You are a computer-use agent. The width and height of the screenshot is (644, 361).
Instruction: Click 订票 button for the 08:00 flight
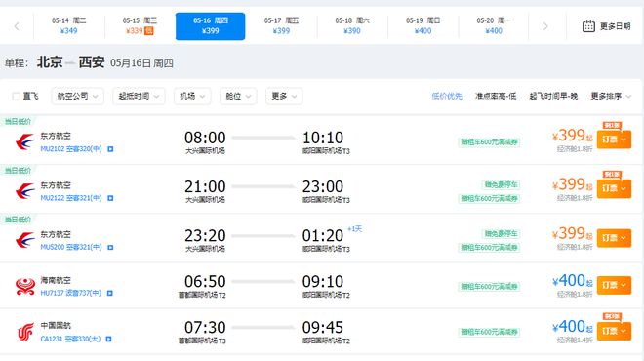point(614,140)
